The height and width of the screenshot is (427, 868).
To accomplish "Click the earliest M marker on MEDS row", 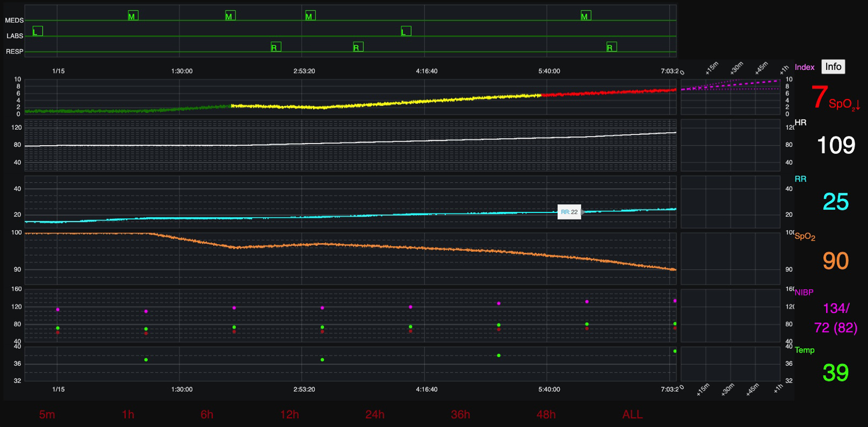I will [x=133, y=16].
